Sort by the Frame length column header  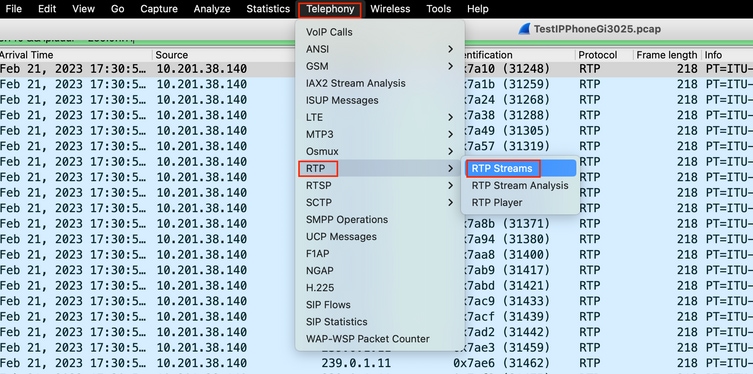[x=667, y=55]
